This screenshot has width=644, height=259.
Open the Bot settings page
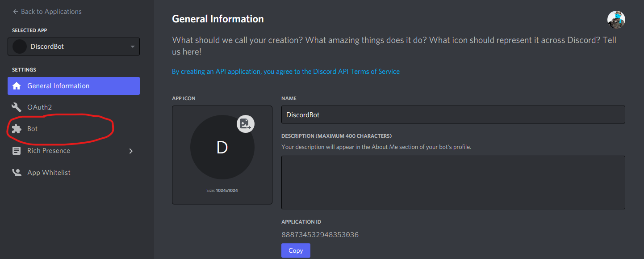tap(74, 129)
